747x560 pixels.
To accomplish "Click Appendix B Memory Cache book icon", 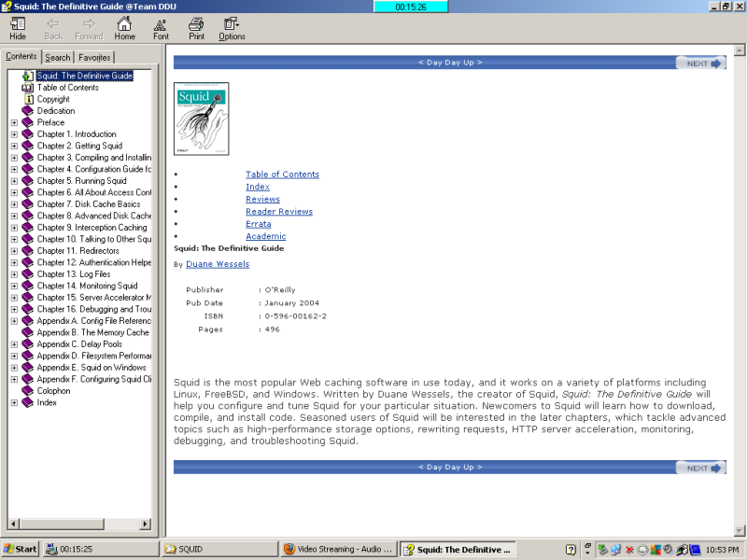I will click(x=28, y=332).
